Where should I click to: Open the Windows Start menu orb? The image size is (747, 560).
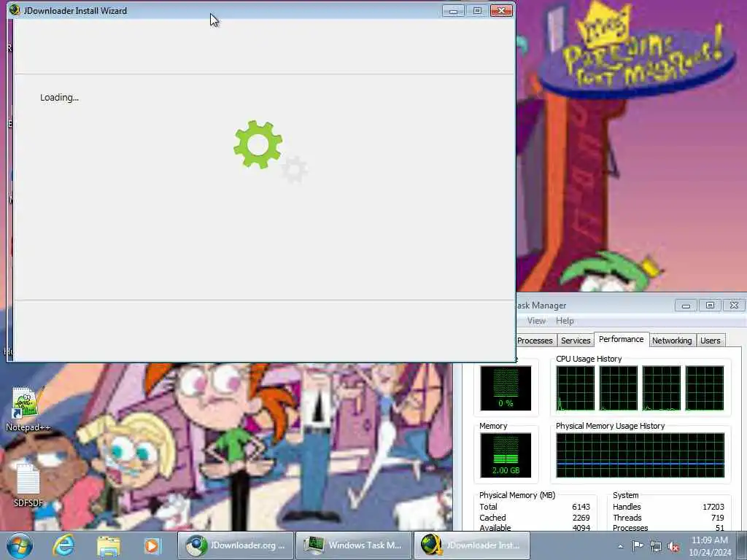pos(20,545)
